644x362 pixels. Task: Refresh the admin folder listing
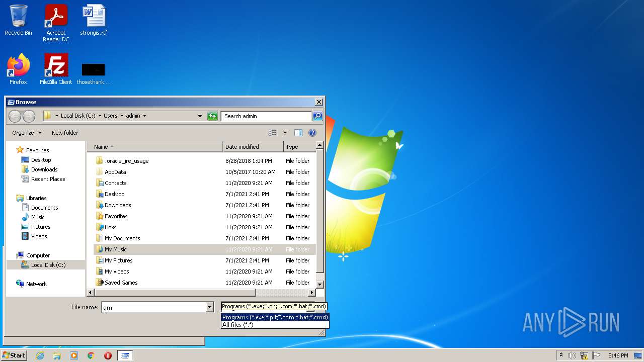(212, 116)
